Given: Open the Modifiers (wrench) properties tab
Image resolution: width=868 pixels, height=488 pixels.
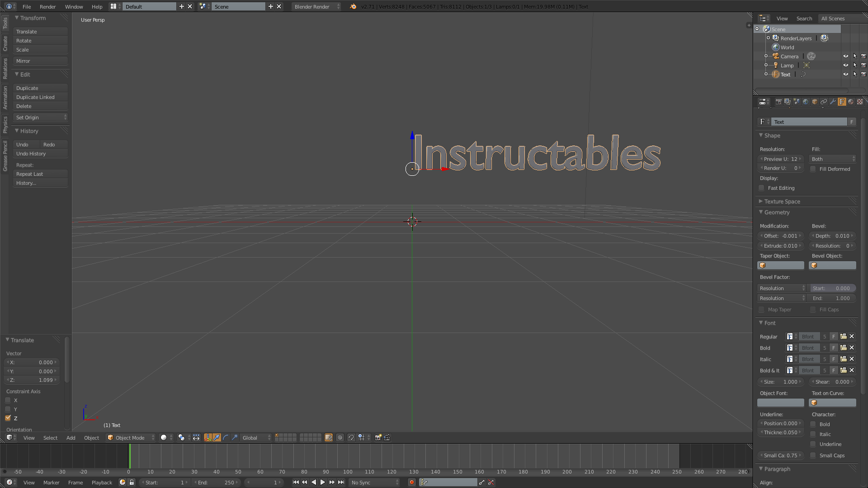Looking at the screenshot, I should coord(833,102).
